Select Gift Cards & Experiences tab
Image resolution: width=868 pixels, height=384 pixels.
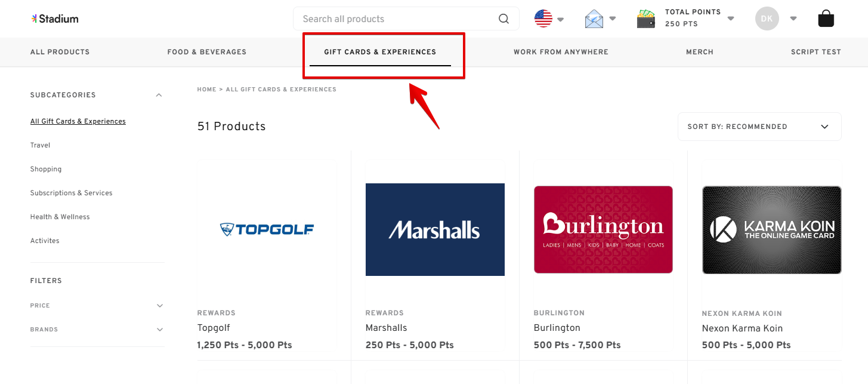[380, 52]
